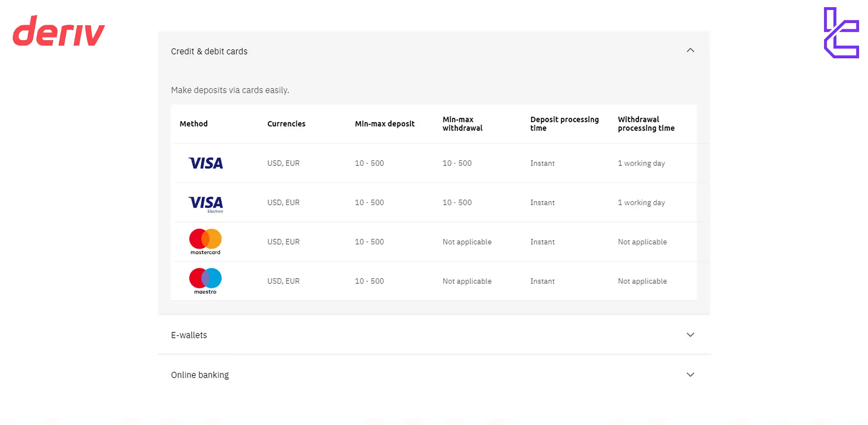Click Mastercard's Not applicable withdrawal limit
The width and height of the screenshot is (868, 425).
click(467, 242)
